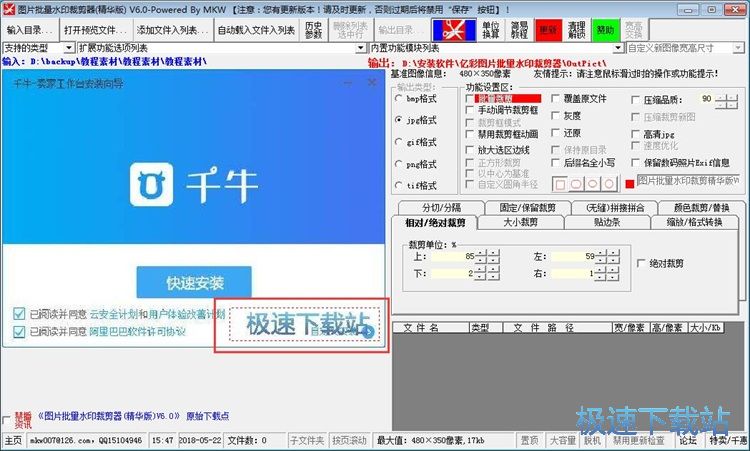Viewport: 750px width, 451px height.
Task: Switch to the 分切/分隔 tab
Action: point(441,208)
